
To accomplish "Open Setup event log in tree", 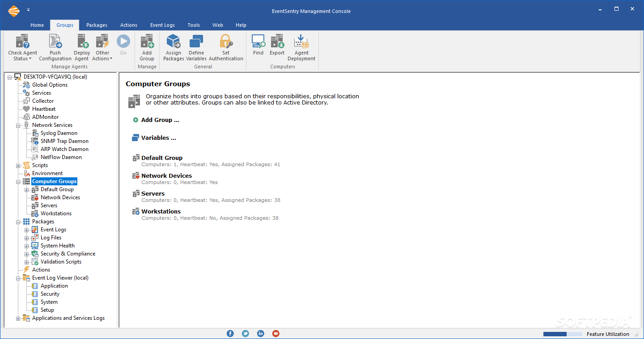I will click(x=47, y=310).
